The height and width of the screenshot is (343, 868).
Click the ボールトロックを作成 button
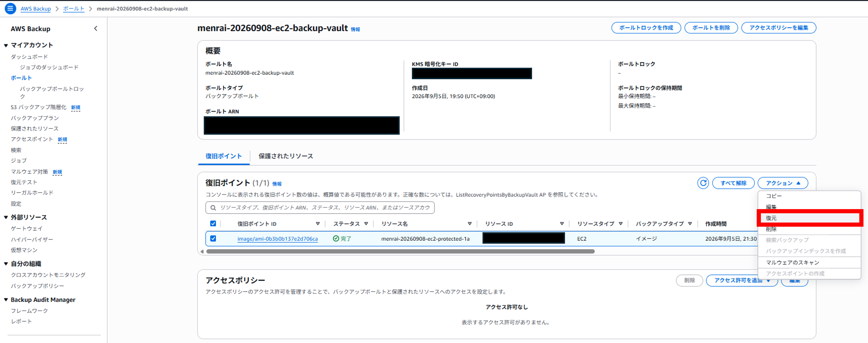646,28
